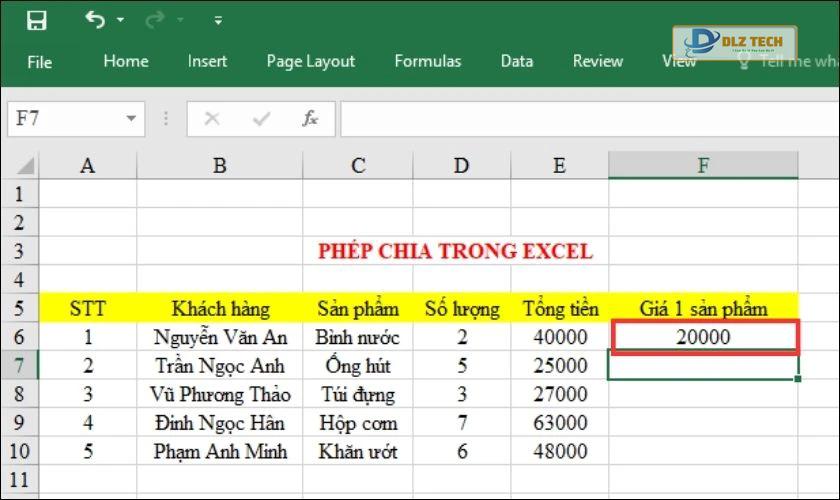Open the Undo history dropdown arrow
The height and width of the screenshot is (500, 840).
pos(121,20)
